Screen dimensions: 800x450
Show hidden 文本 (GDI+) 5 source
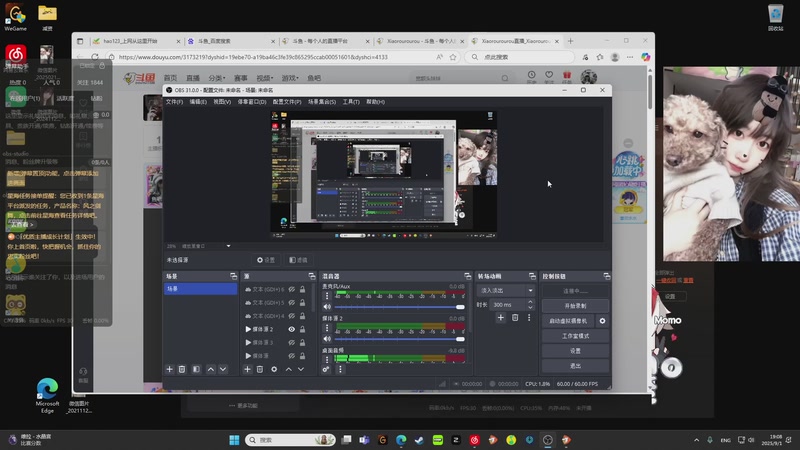pos(291,303)
